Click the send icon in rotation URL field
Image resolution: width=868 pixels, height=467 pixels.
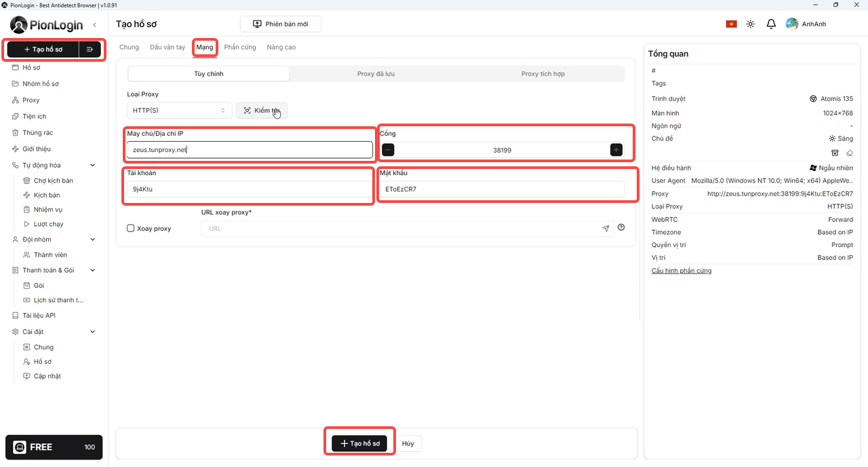click(606, 229)
